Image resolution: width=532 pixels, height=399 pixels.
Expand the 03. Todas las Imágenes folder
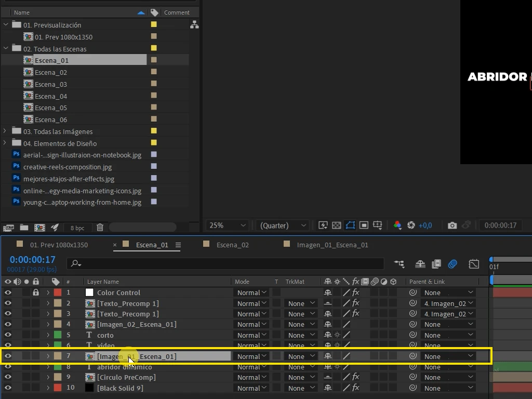click(x=5, y=131)
